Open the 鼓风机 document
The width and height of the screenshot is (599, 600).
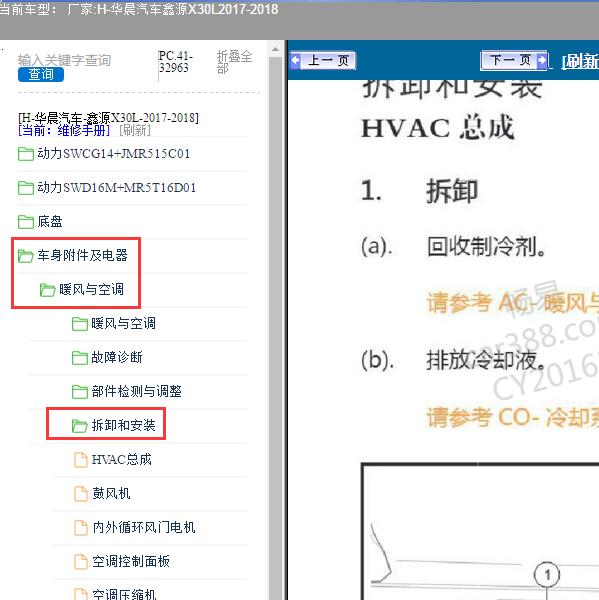111,493
